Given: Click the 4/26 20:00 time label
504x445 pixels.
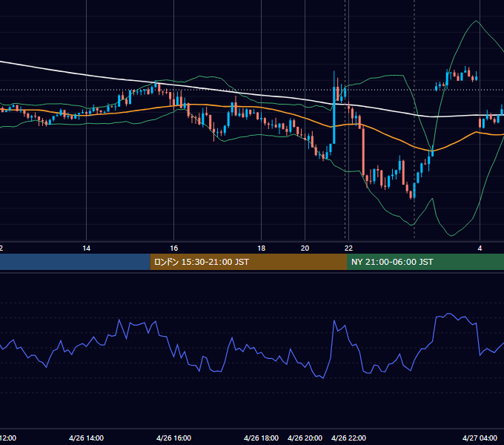Looking at the screenshot, I should 305,438.
